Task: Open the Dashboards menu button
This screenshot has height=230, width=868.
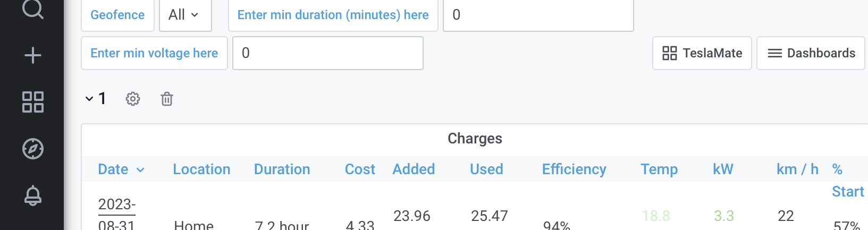Action: click(x=811, y=53)
